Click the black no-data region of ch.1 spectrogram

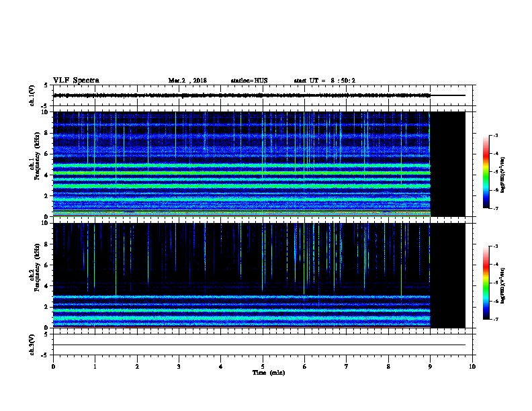click(x=448, y=164)
